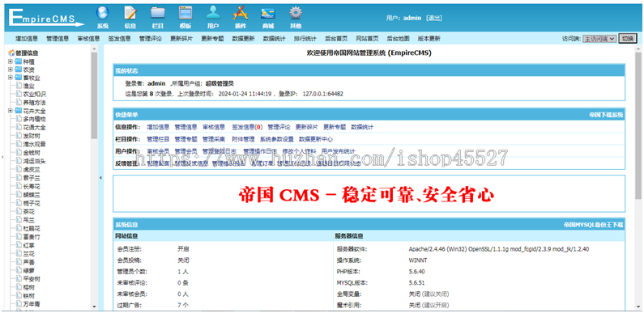Expand the 花卉大全 tree node
The height and width of the screenshot is (313, 644).
(11, 111)
